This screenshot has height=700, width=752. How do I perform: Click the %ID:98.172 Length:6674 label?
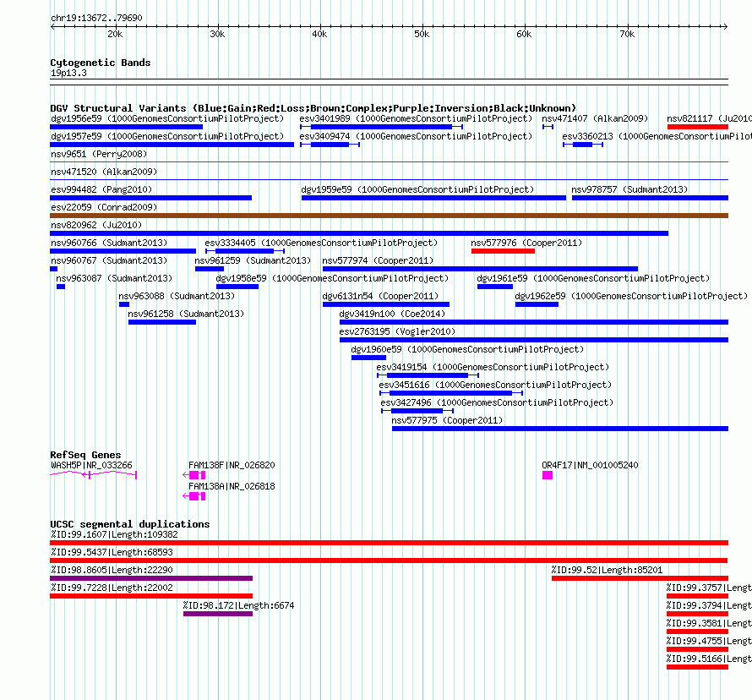coord(238,605)
